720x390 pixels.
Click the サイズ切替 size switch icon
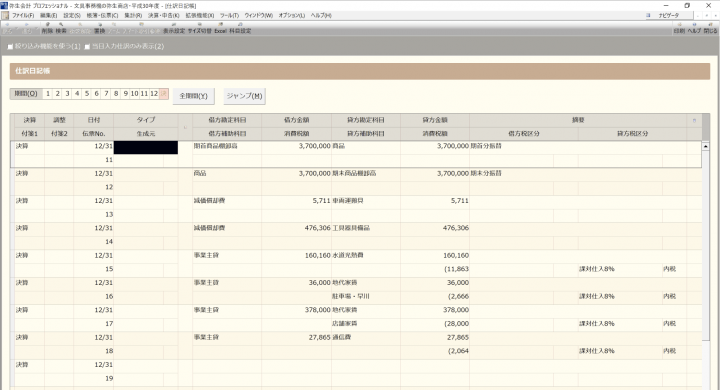[x=200, y=28]
